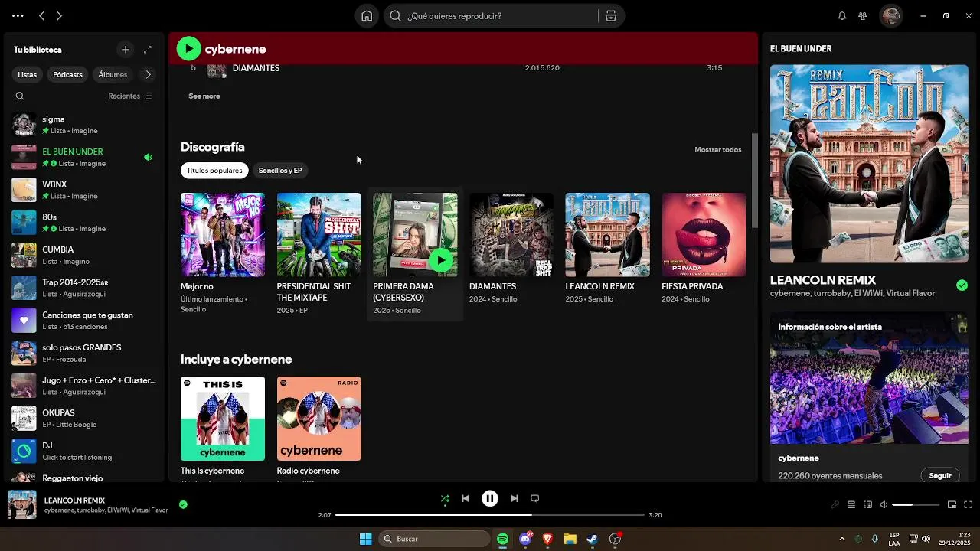Open the play queue
Image resolution: width=980 pixels, height=551 pixels.
[851, 505]
